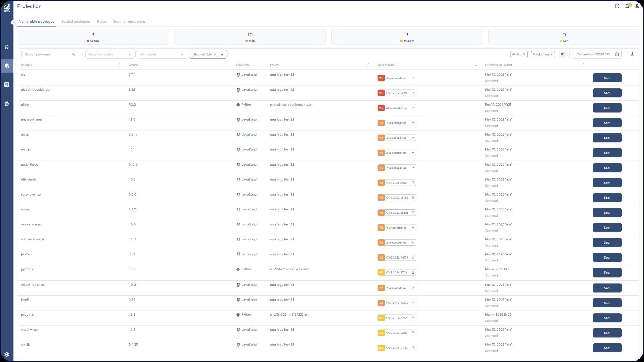Open the Custom from date picker field
Screen dimensions: 644x362
[x=597, y=55]
